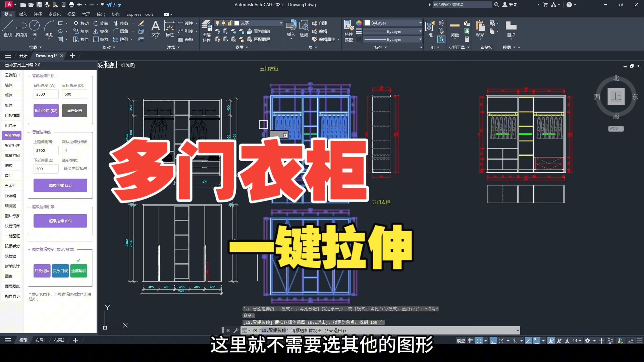Click the Group (组) icon
This screenshot has height=362, width=644.
coord(430,29)
